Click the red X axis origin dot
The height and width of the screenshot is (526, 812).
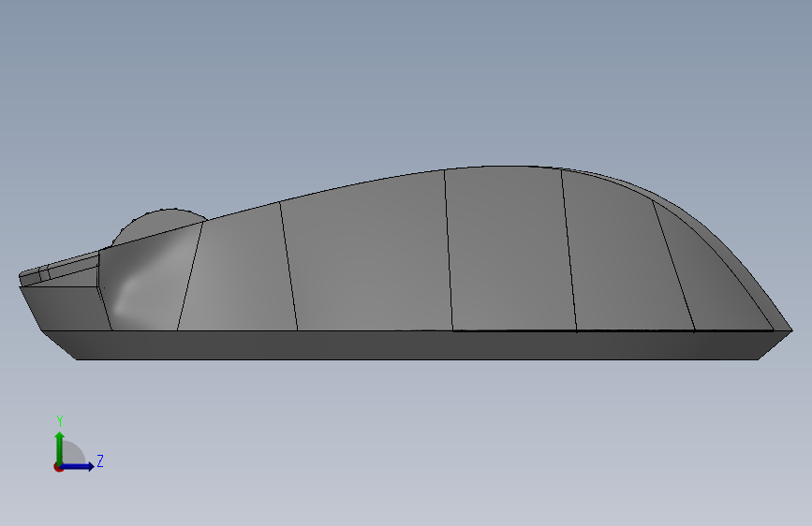(58, 467)
